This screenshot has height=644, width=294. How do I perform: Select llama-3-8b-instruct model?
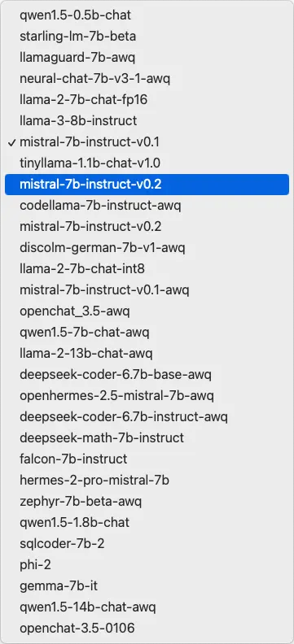coord(147,121)
